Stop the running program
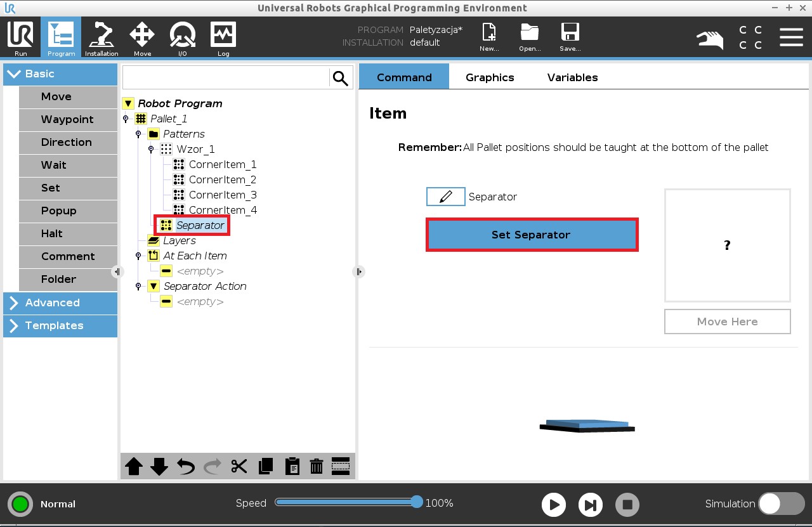812x527 pixels. (x=627, y=505)
